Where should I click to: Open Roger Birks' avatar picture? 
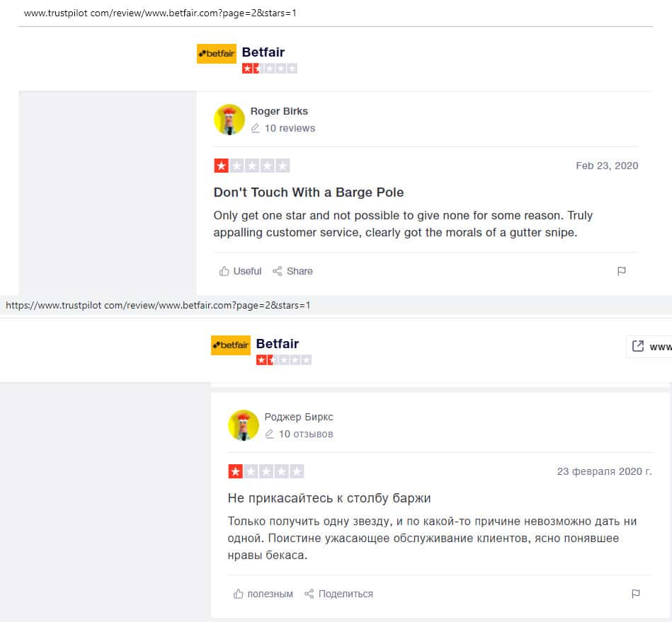229,120
